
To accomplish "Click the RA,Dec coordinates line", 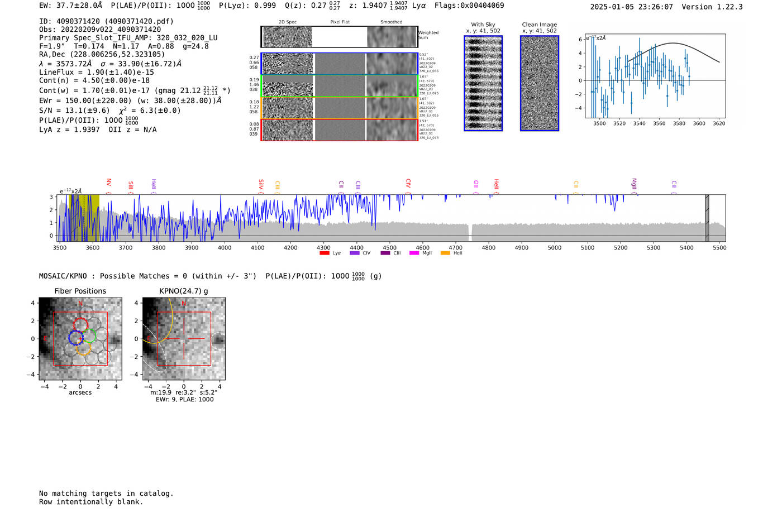I will tap(102, 54).
